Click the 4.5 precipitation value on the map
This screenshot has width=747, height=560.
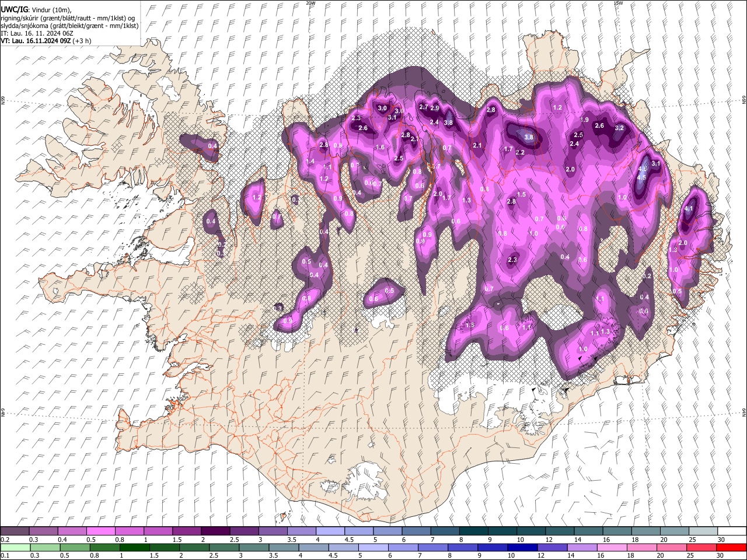point(641,177)
